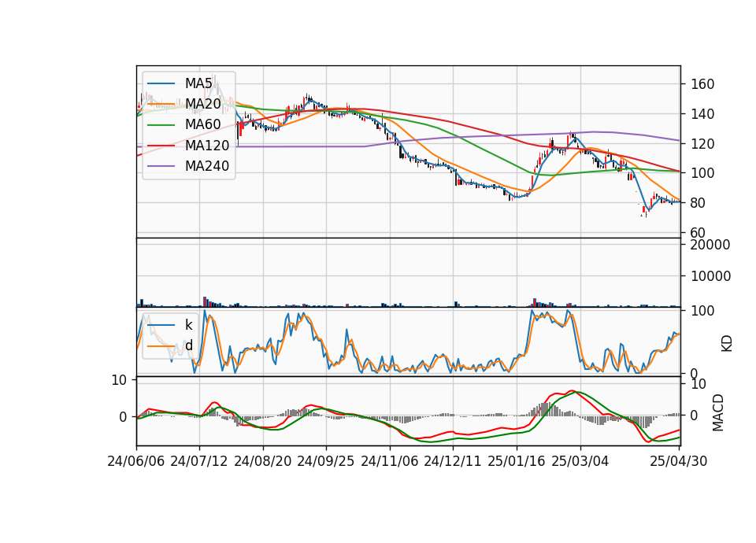Click the 25/04/30 date tick label
This screenshot has height=543, width=756.
click(679, 461)
